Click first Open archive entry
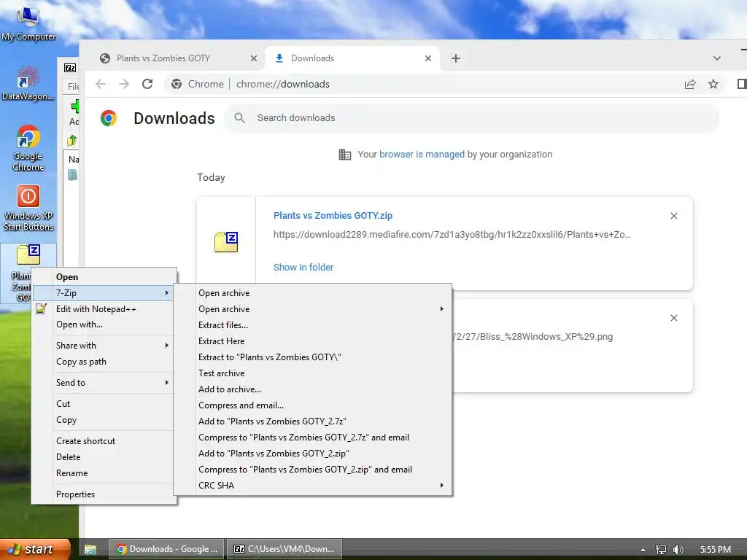747x560 pixels. 312,293
